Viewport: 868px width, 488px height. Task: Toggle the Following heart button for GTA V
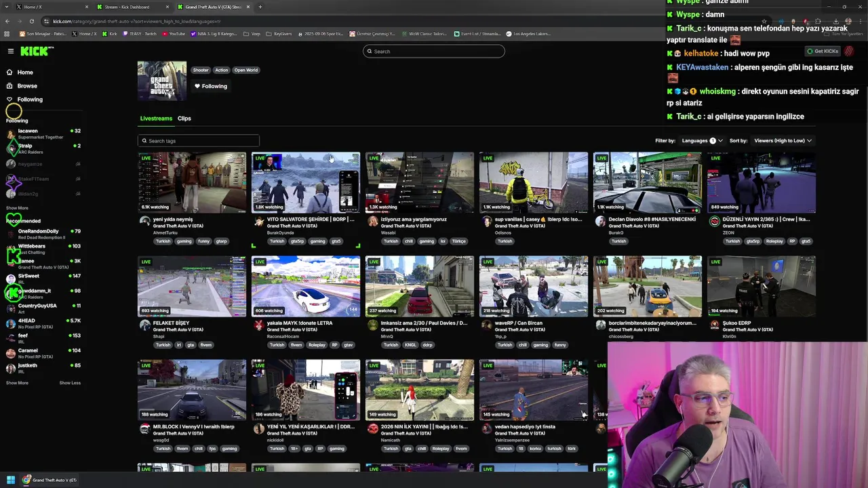pyautogui.click(x=211, y=86)
